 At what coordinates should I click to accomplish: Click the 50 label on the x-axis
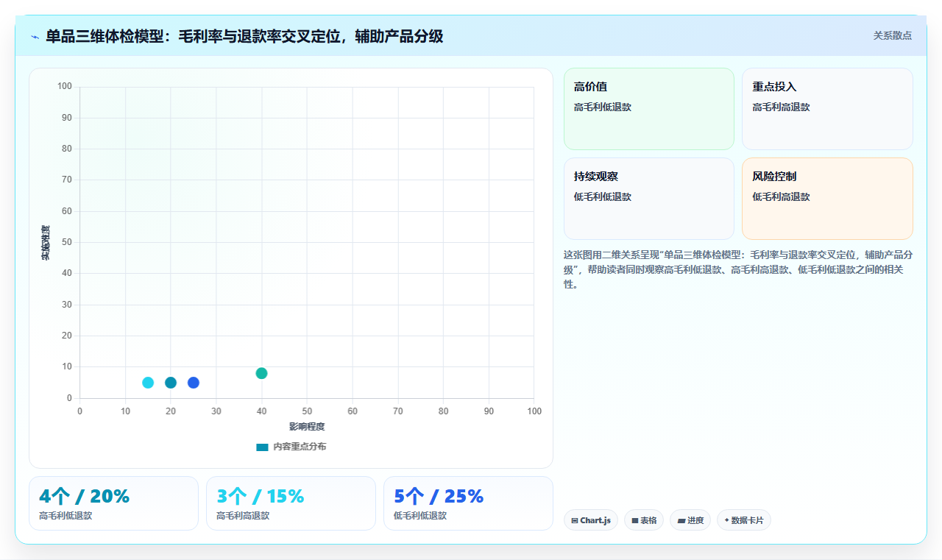[307, 411]
